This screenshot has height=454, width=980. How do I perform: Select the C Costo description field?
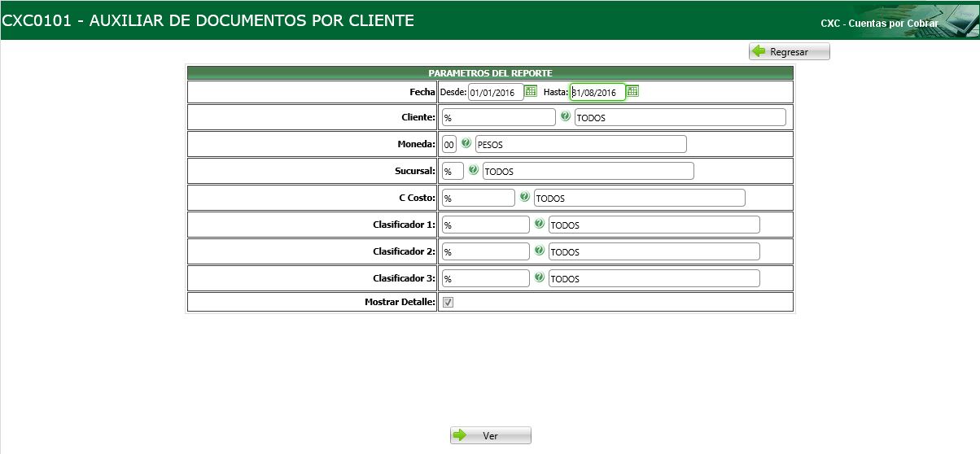[640, 198]
